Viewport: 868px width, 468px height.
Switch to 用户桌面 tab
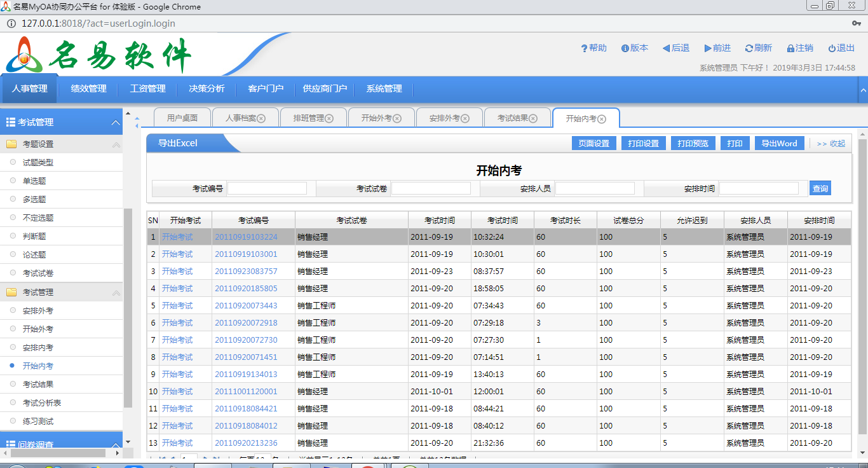point(182,118)
